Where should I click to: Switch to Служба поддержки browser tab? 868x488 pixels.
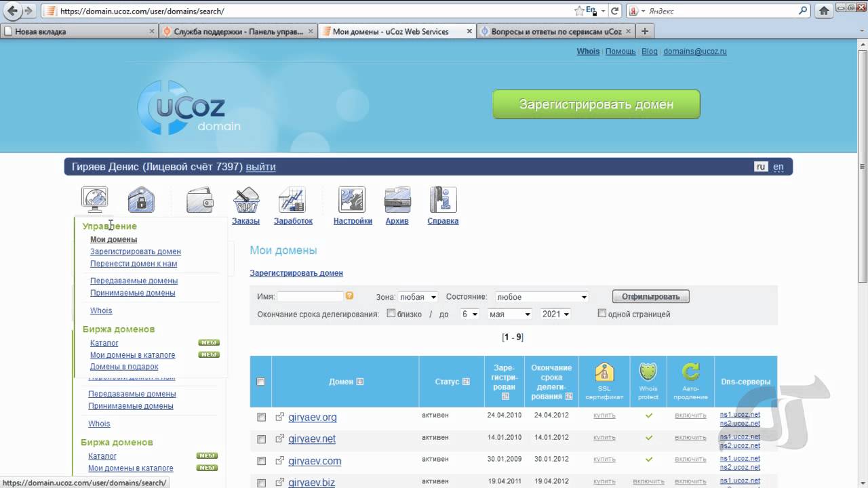tap(238, 31)
